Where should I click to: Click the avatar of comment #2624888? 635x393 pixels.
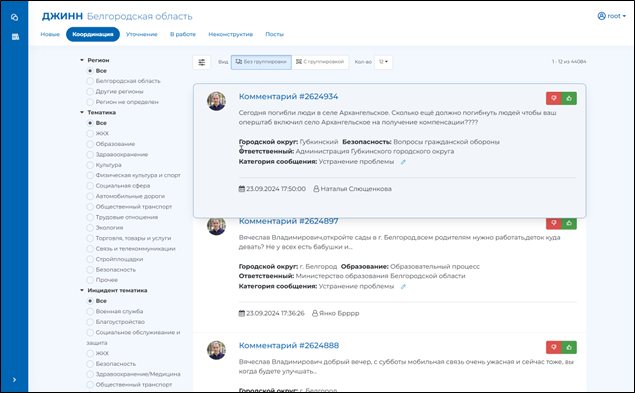[217, 350]
